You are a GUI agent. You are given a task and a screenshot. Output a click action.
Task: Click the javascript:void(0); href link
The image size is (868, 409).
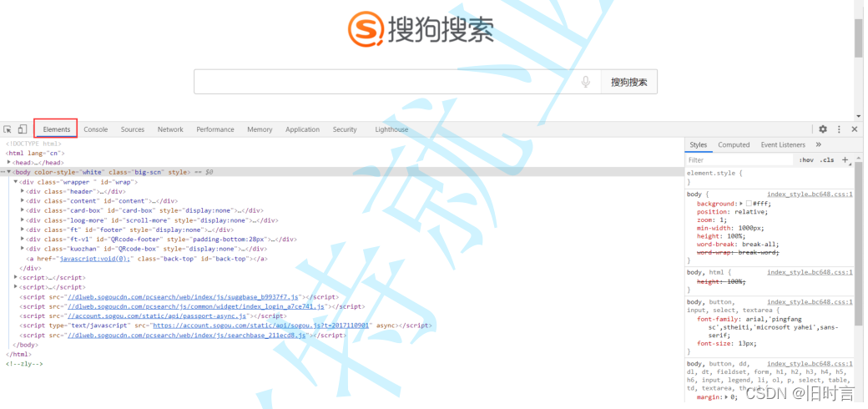[94, 259]
